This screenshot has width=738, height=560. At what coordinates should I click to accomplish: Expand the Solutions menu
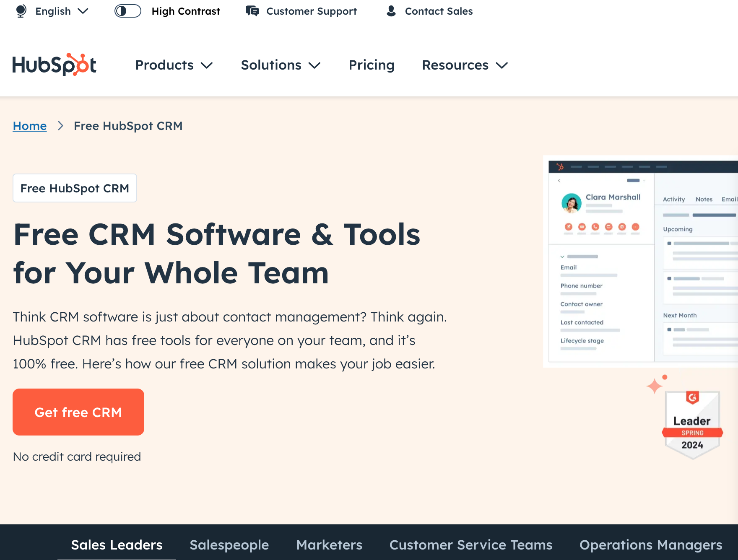click(281, 65)
